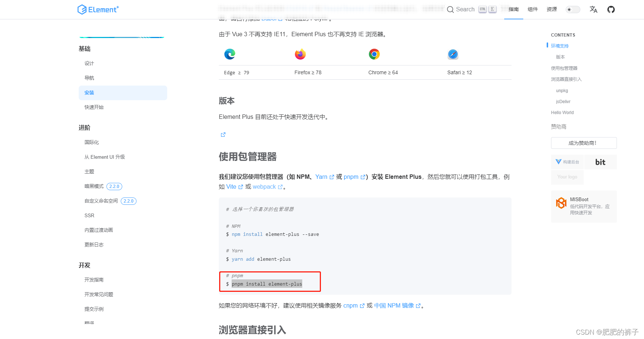This screenshot has height=339, width=644.
Task: Follow the webpack link
Action: [x=267, y=187]
